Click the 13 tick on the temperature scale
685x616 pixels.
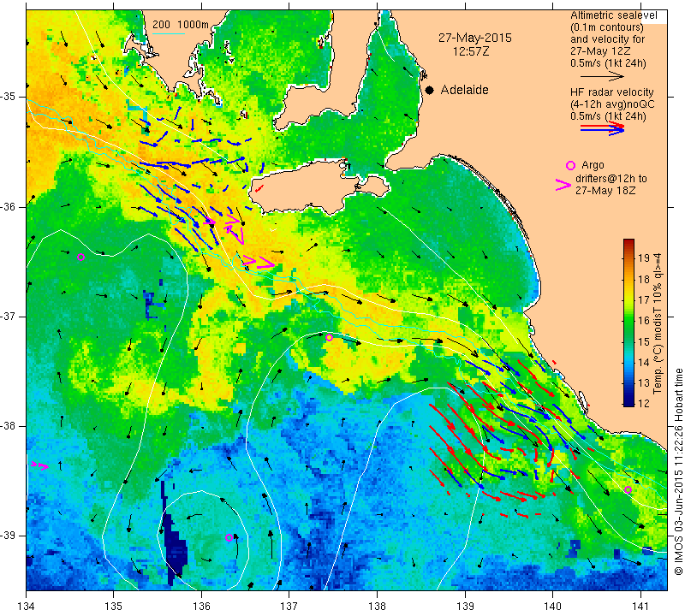(644, 383)
